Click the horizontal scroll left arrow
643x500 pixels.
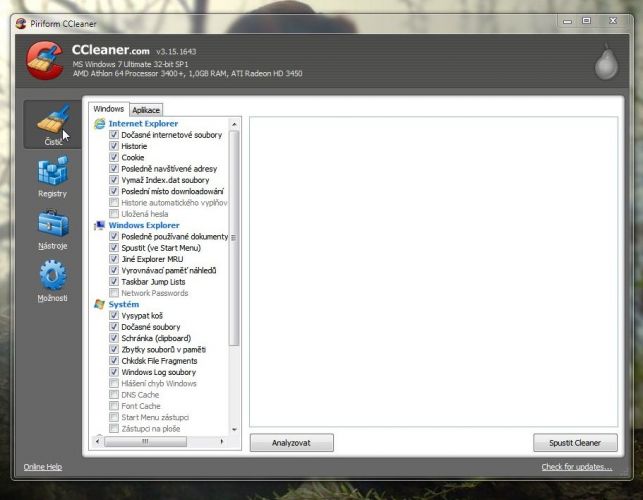[97, 441]
